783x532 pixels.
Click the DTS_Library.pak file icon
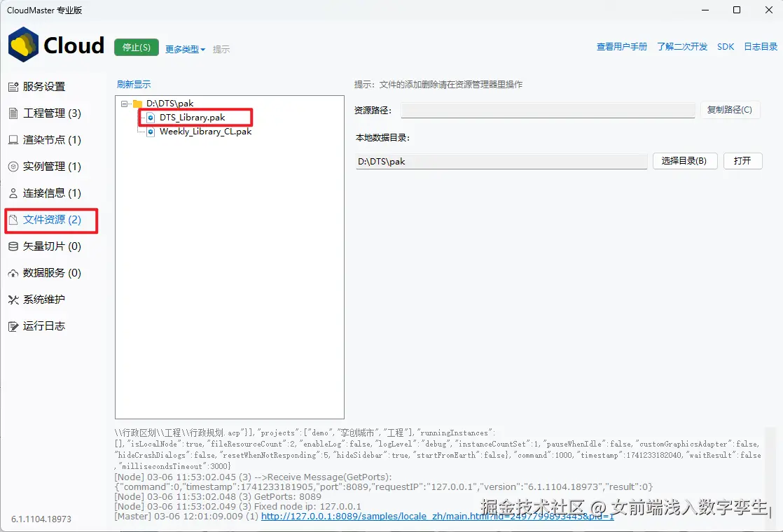[151, 118]
